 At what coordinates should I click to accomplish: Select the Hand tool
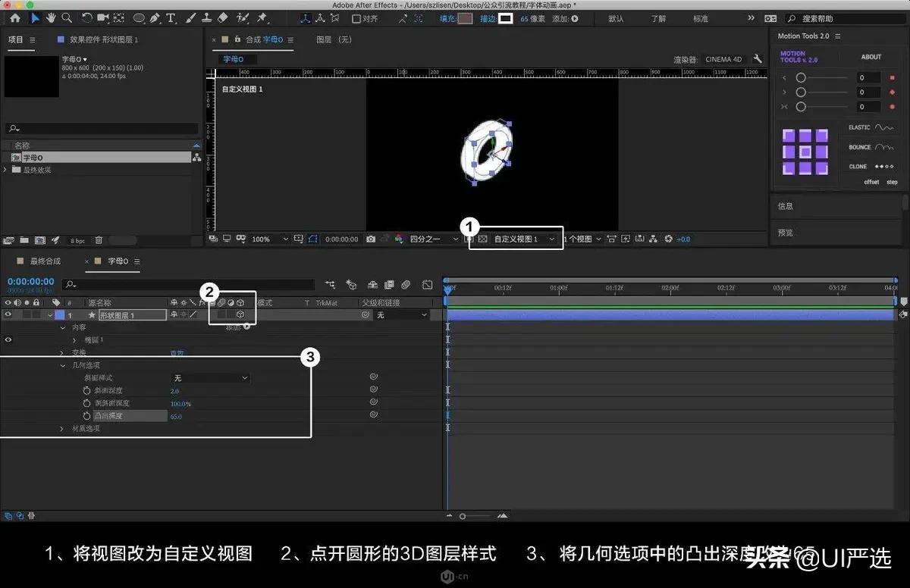51,17
